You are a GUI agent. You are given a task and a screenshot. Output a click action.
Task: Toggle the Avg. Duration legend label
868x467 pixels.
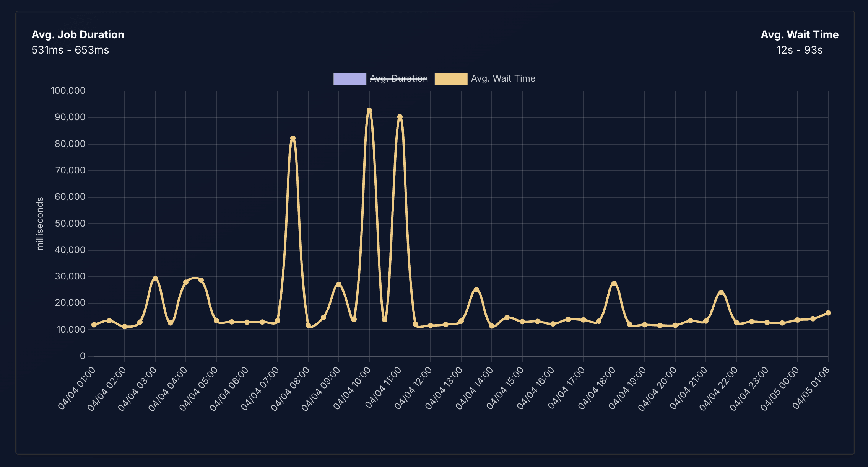pyautogui.click(x=399, y=78)
